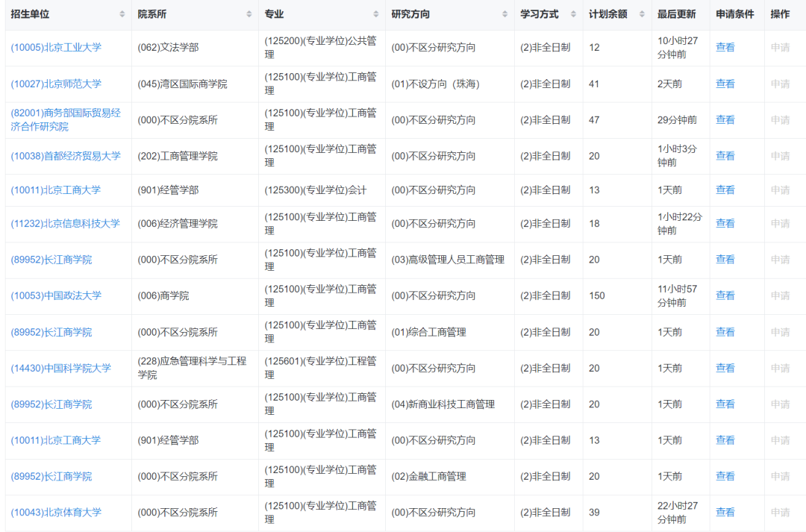Click 查看 for 北京师范大学 row

tap(725, 84)
